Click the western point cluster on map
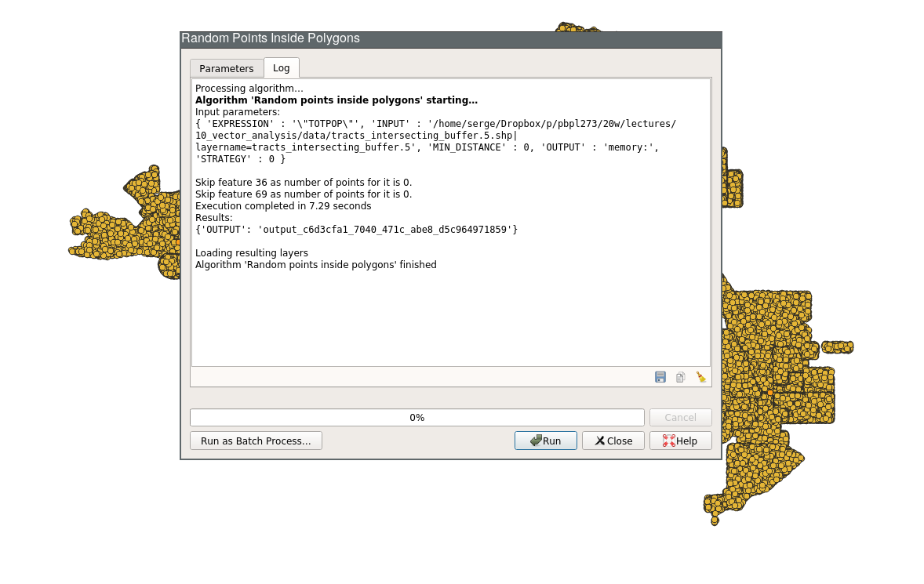The height and width of the screenshot is (584, 924). pos(118,235)
